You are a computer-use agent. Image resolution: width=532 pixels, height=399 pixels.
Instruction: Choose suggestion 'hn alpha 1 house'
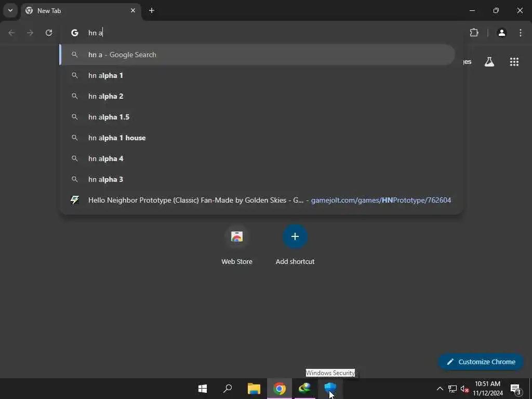[x=257, y=138]
